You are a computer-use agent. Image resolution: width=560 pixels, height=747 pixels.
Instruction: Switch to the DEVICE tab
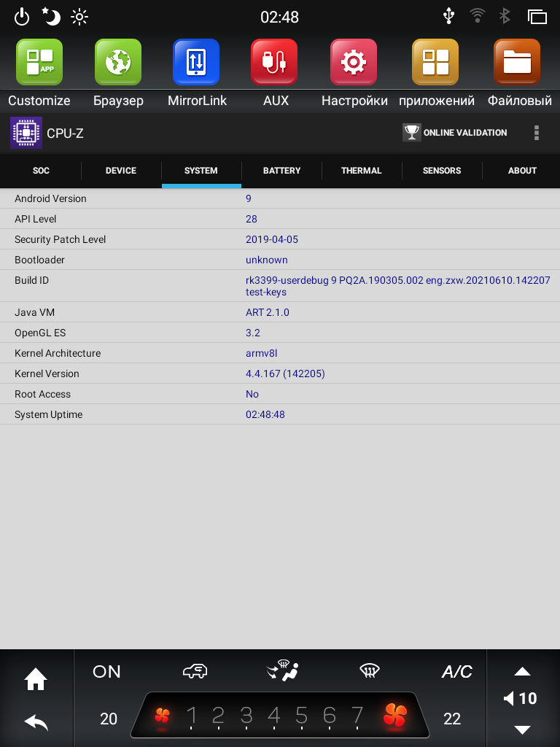pyautogui.click(x=121, y=171)
